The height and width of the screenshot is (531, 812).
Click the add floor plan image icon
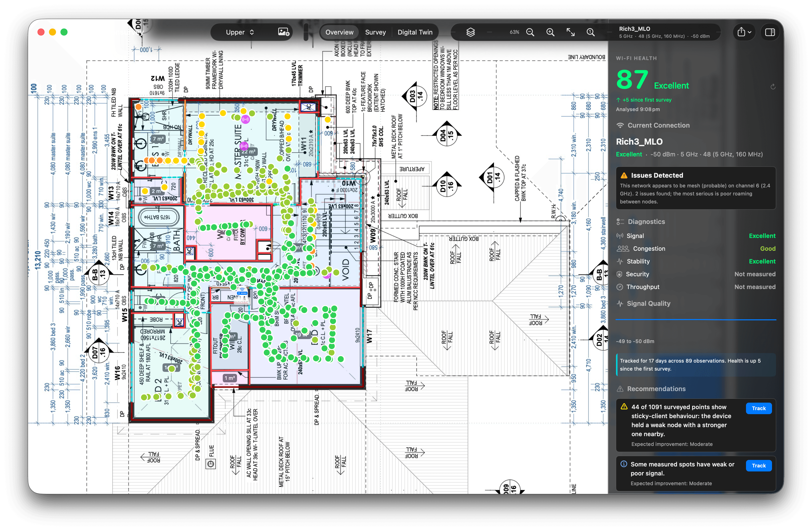pos(283,32)
